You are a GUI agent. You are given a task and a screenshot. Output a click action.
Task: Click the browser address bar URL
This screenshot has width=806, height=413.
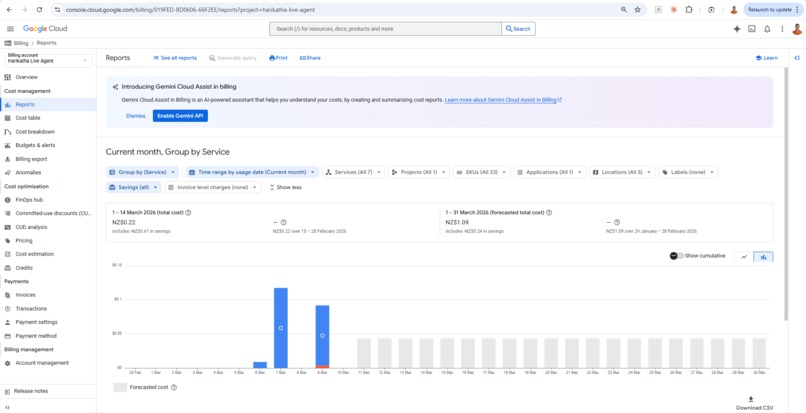190,9
